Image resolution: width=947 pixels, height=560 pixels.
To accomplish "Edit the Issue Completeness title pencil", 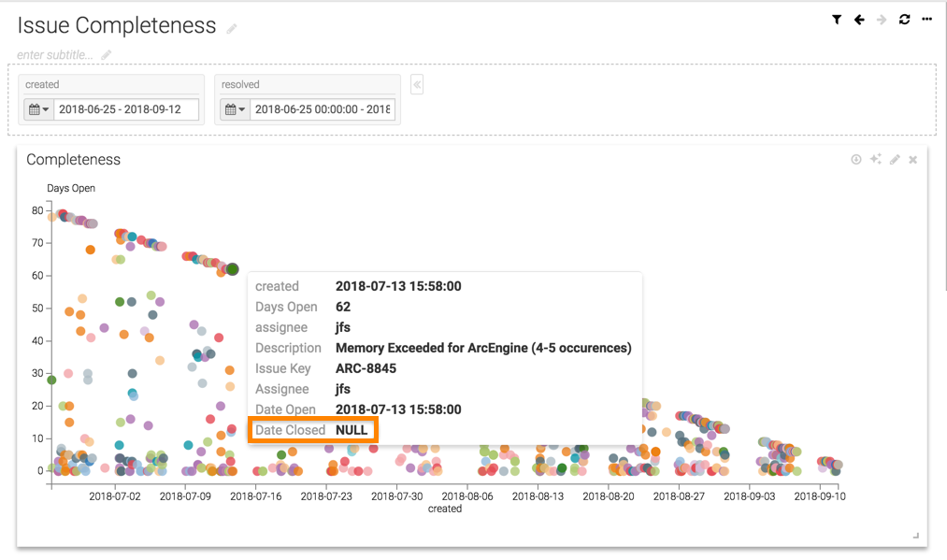I will pyautogui.click(x=232, y=29).
